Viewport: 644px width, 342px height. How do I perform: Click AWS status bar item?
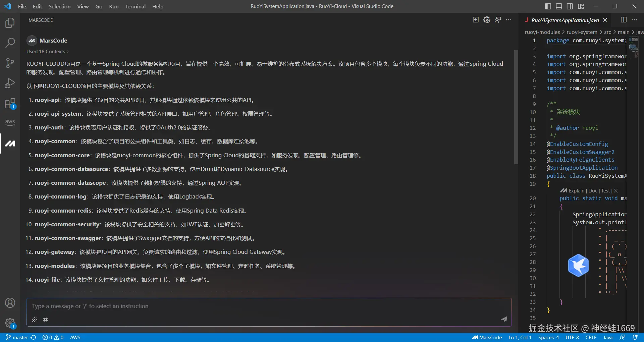pyautogui.click(x=75, y=337)
